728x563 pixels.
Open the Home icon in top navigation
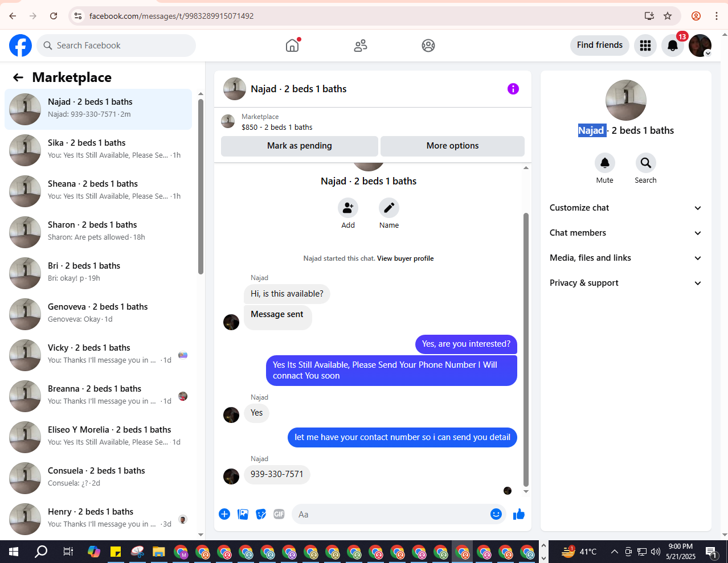pos(292,46)
